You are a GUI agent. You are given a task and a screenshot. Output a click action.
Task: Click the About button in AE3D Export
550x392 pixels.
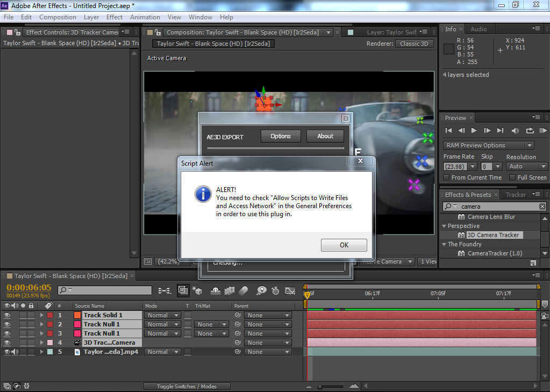click(325, 136)
